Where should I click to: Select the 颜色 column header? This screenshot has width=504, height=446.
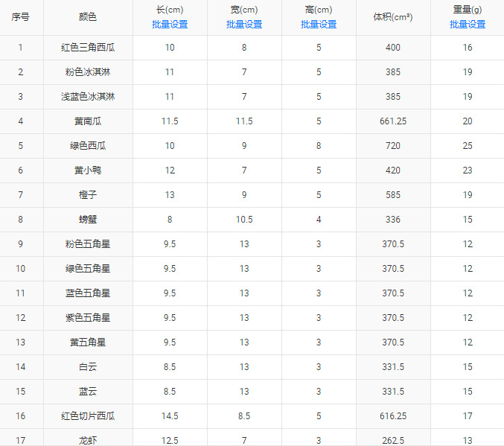point(88,16)
